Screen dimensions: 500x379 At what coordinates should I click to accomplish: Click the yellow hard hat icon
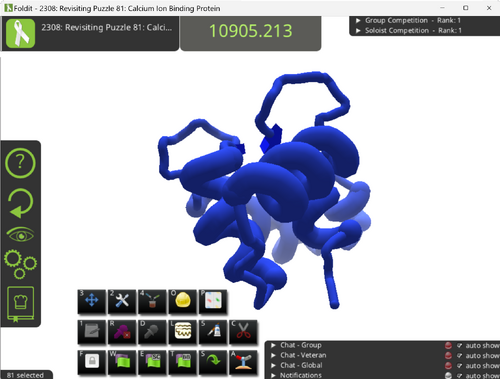coord(183,301)
